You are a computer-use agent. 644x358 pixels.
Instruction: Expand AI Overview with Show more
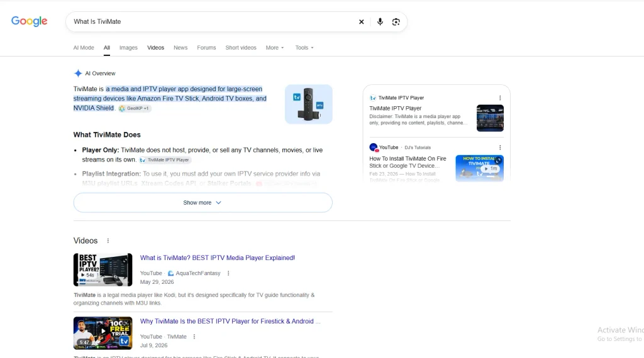203,203
